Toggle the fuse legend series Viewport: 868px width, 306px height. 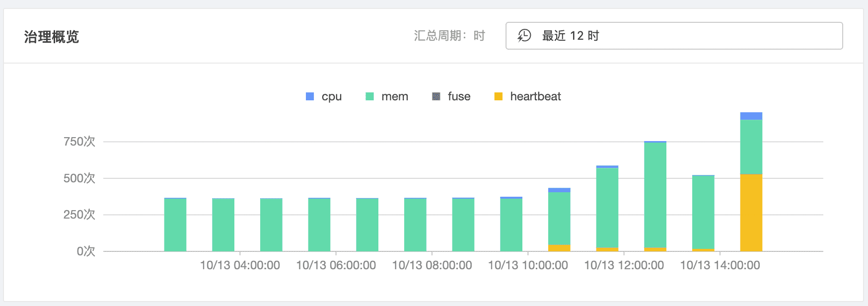pyautogui.click(x=451, y=96)
